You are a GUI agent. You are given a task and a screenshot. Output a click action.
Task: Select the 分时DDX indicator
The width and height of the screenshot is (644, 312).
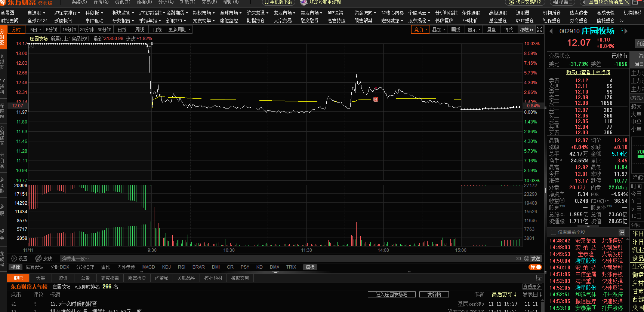[x=60, y=267]
